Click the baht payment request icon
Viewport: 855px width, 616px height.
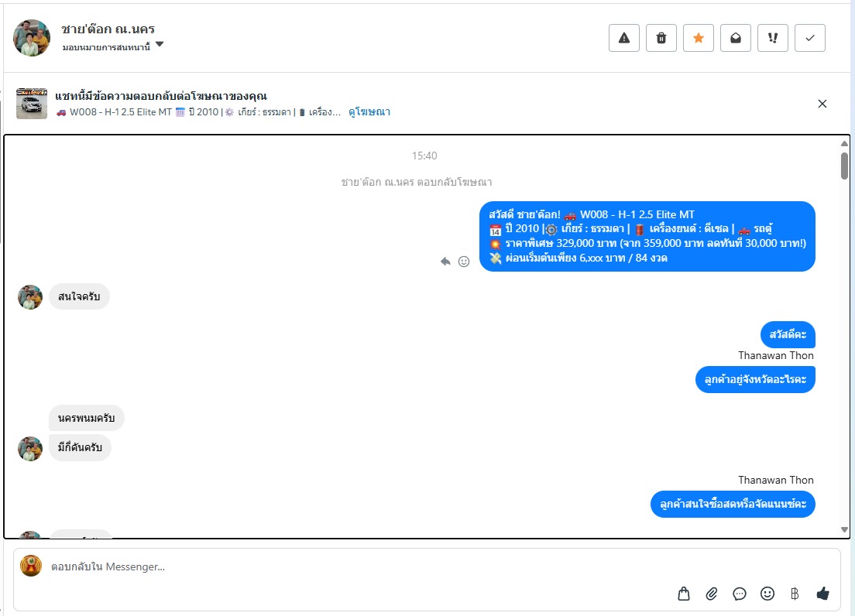click(795, 594)
